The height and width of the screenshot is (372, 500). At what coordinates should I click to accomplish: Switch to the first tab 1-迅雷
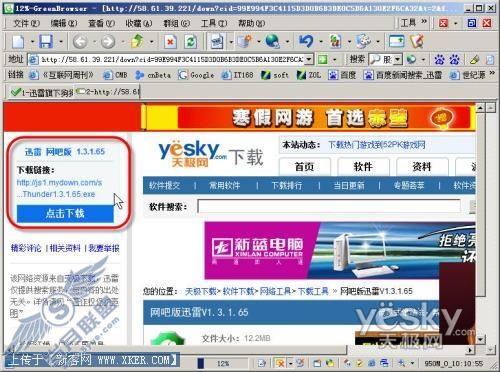click(x=41, y=92)
